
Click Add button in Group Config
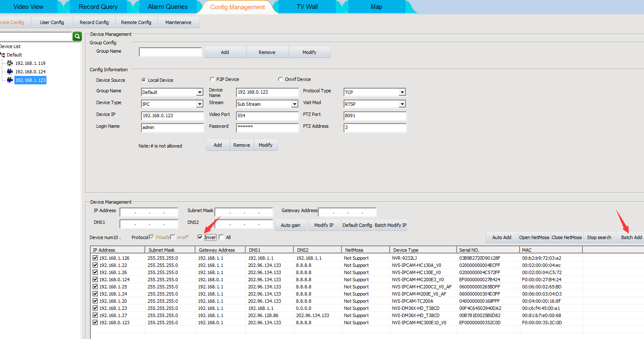click(x=225, y=52)
